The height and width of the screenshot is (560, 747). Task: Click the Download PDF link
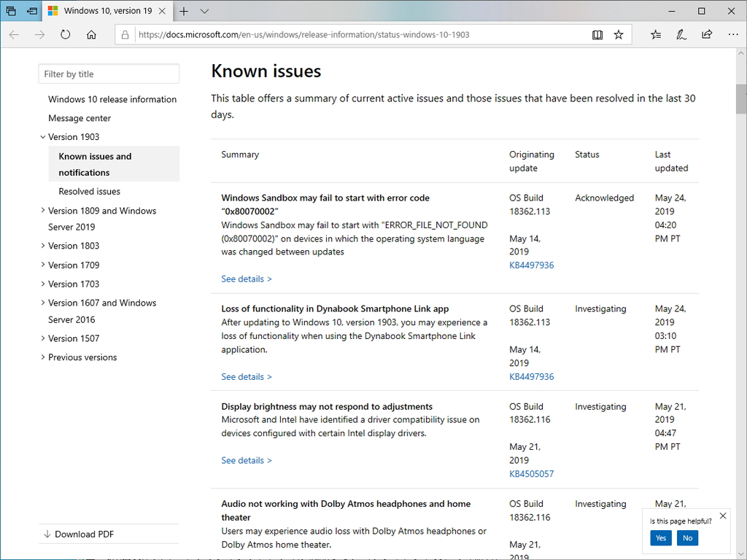point(84,534)
